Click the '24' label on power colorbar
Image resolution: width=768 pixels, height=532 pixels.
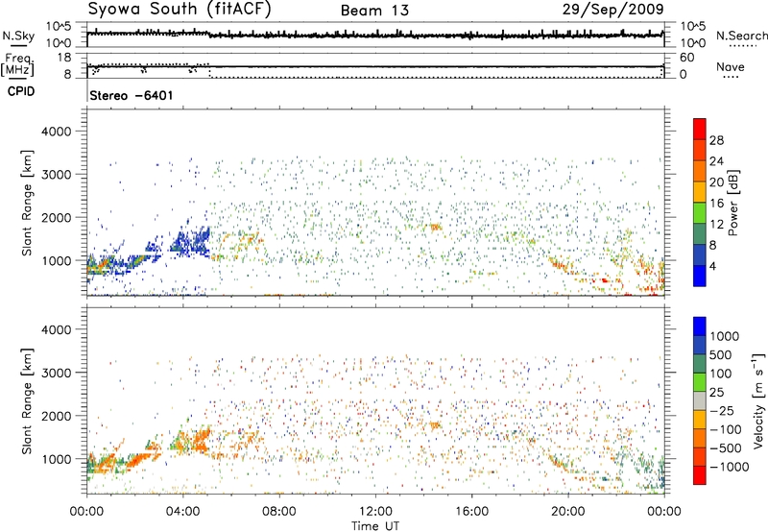coord(716,161)
